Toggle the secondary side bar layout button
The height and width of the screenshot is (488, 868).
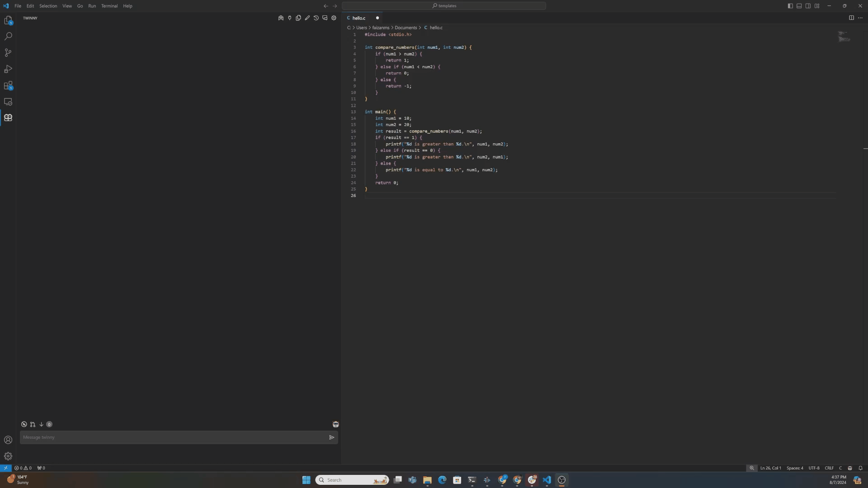pos(808,6)
